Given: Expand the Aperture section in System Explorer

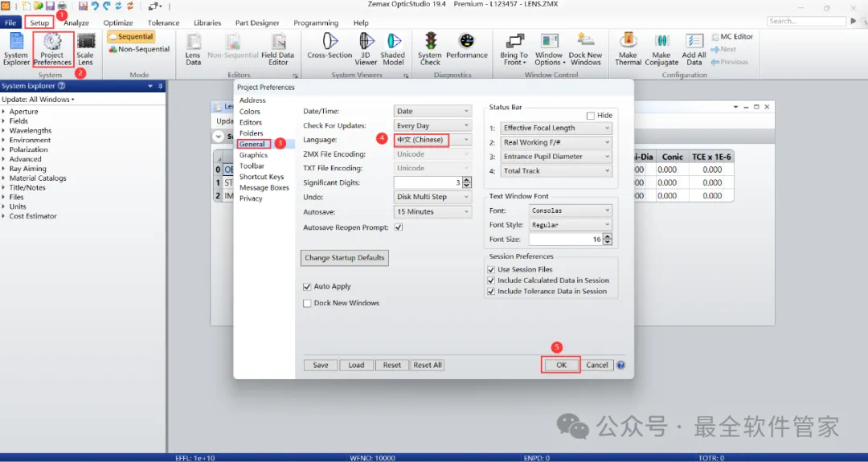Looking at the screenshot, I should tap(4, 112).
